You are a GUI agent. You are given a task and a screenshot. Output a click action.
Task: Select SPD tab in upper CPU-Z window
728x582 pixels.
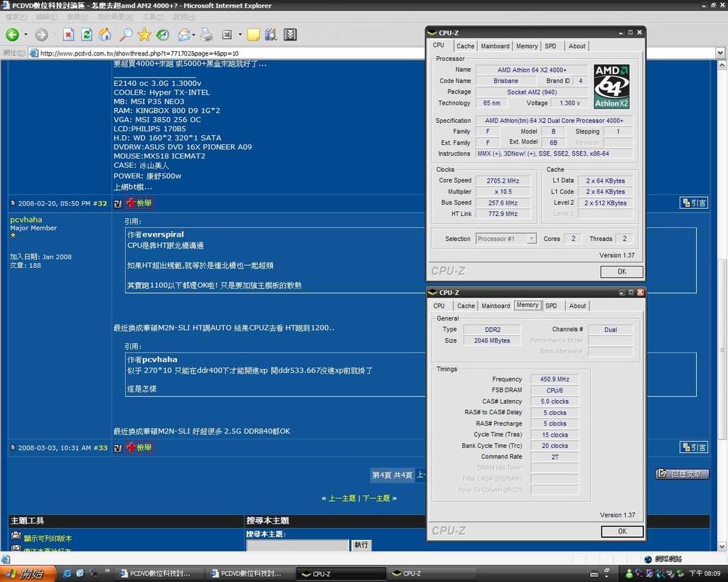point(551,46)
